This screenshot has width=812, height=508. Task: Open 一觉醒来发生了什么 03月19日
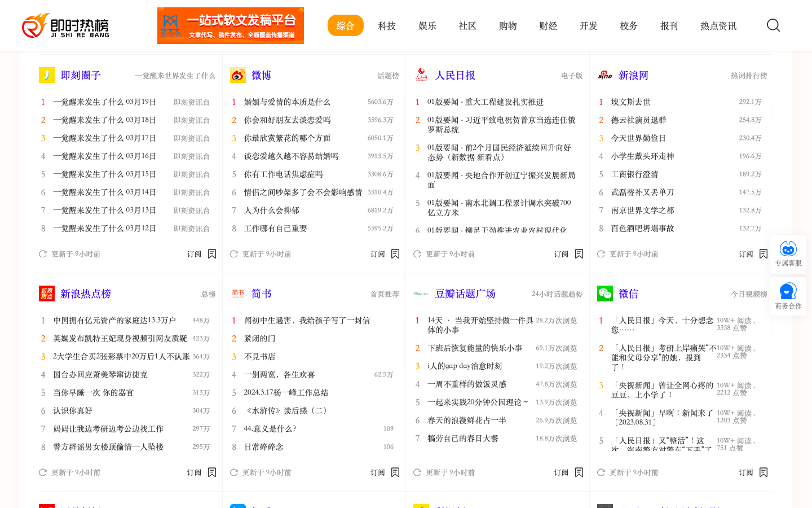[x=104, y=102]
